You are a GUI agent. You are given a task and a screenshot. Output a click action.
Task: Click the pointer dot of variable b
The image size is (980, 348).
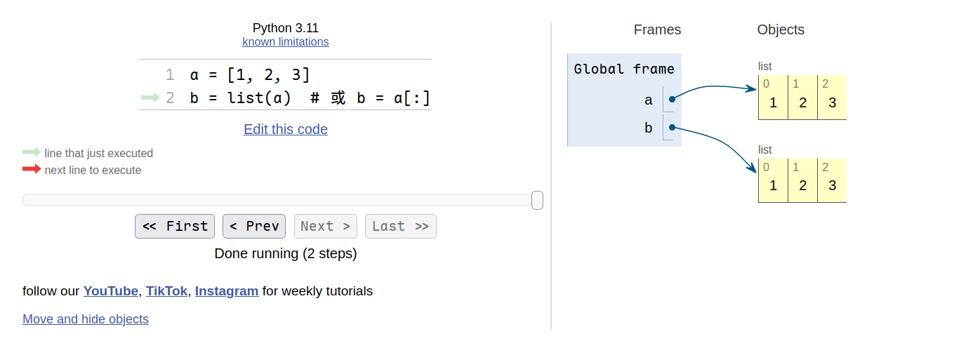[672, 128]
